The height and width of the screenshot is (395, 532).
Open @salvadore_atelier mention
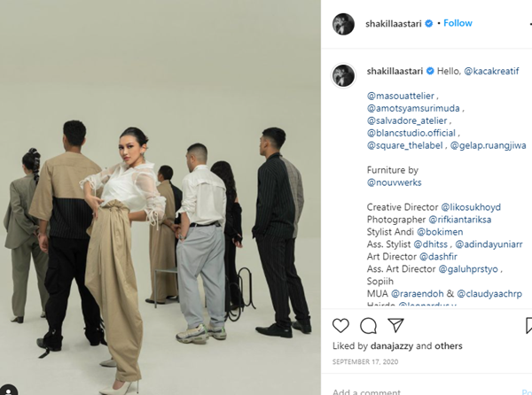(407, 120)
